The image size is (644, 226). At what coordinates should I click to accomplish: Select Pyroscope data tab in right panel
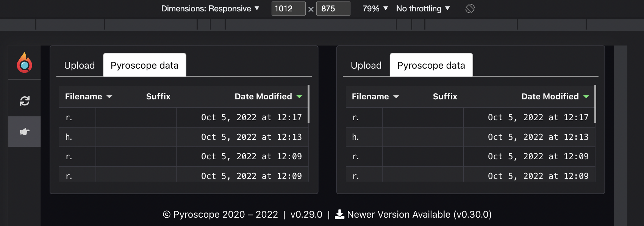[x=431, y=65]
